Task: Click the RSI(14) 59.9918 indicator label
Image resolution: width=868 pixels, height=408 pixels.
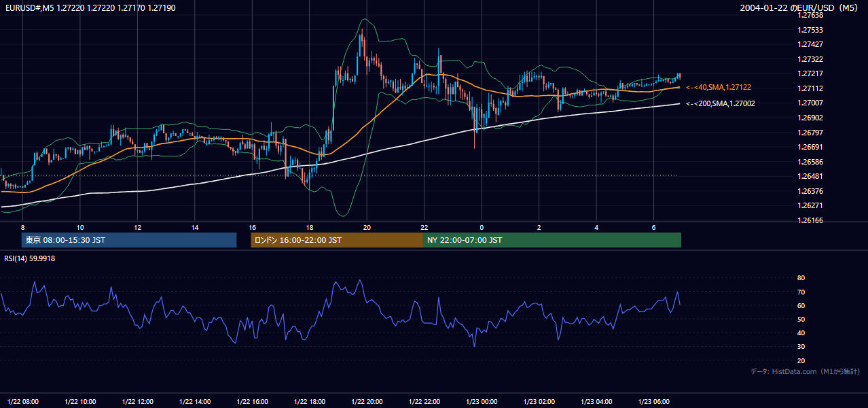Action: pos(30,258)
